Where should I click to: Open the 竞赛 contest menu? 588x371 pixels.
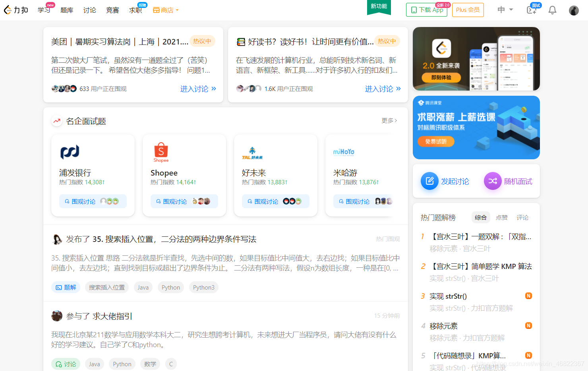click(112, 10)
